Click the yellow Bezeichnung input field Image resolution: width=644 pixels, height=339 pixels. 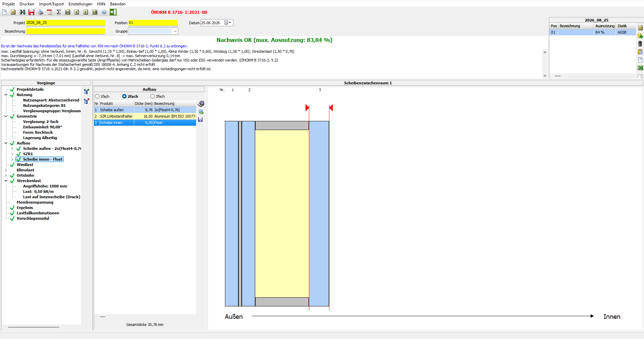click(66, 31)
